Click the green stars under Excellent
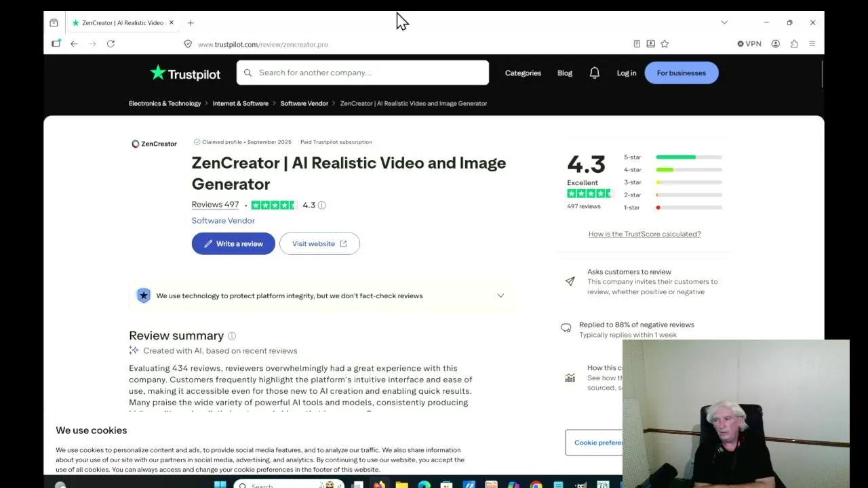The height and width of the screenshot is (488, 868). (590, 194)
